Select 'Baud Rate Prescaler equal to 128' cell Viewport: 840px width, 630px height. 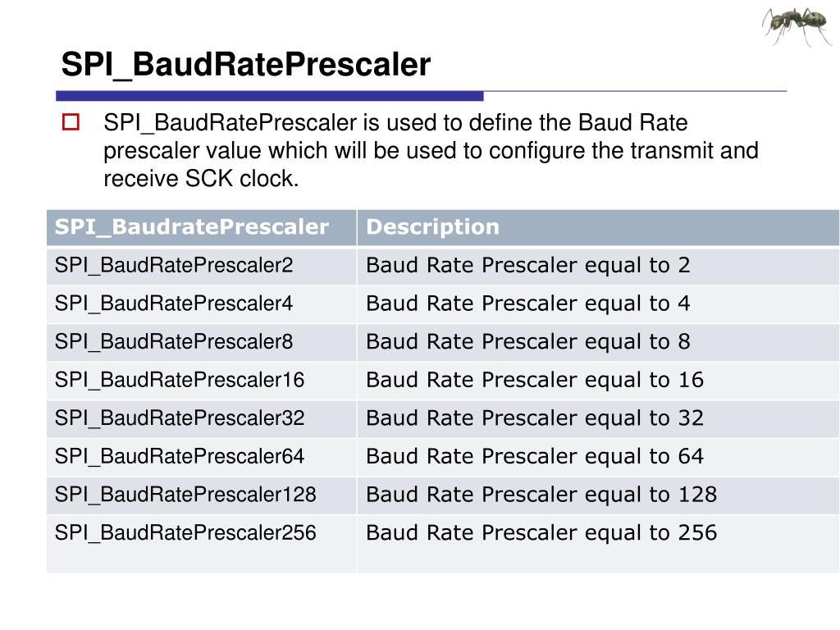pos(598,495)
